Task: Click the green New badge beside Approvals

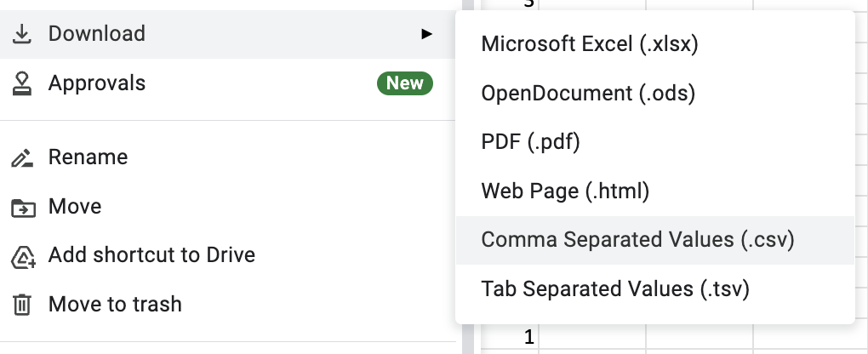Action: tap(405, 83)
